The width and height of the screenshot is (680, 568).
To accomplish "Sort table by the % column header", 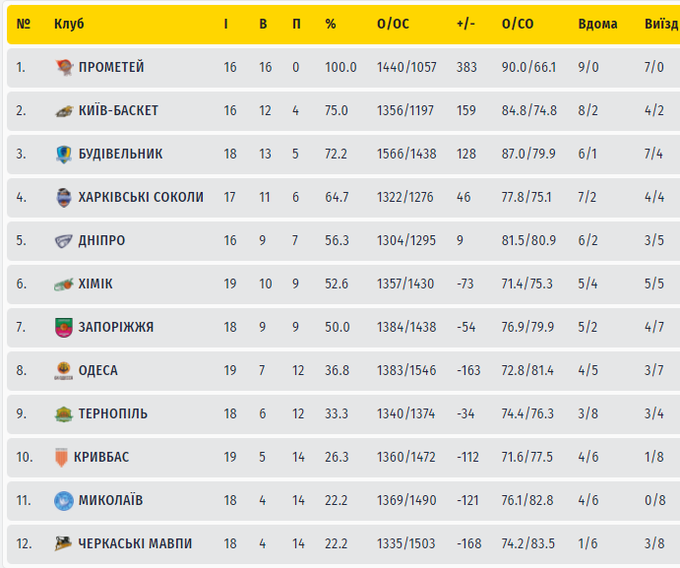I will (x=330, y=24).
